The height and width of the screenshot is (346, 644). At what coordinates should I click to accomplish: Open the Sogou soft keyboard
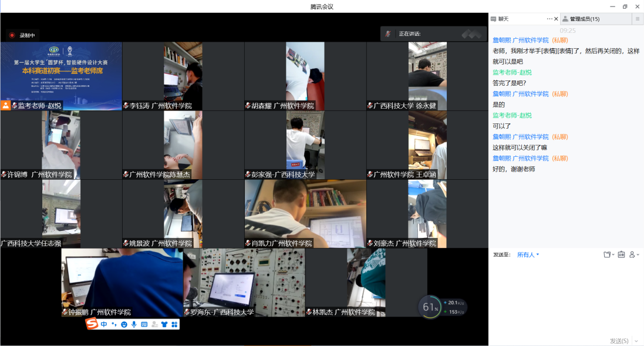pos(144,325)
